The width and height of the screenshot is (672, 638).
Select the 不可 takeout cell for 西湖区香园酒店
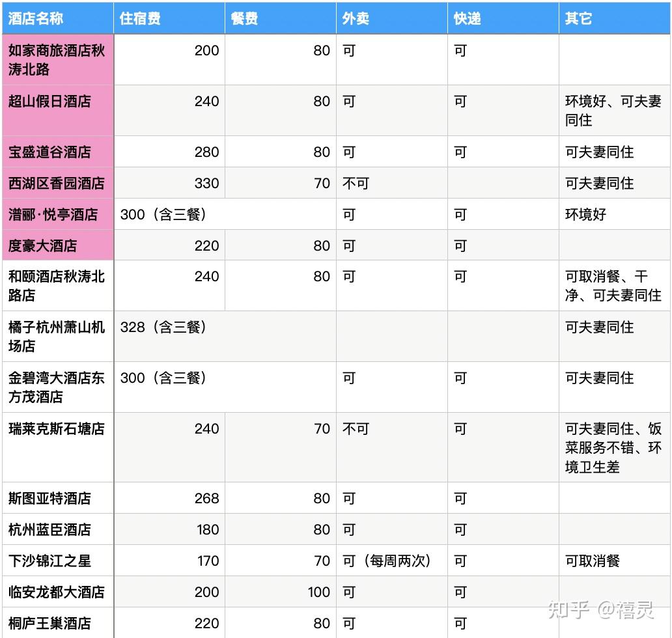(392, 183)
